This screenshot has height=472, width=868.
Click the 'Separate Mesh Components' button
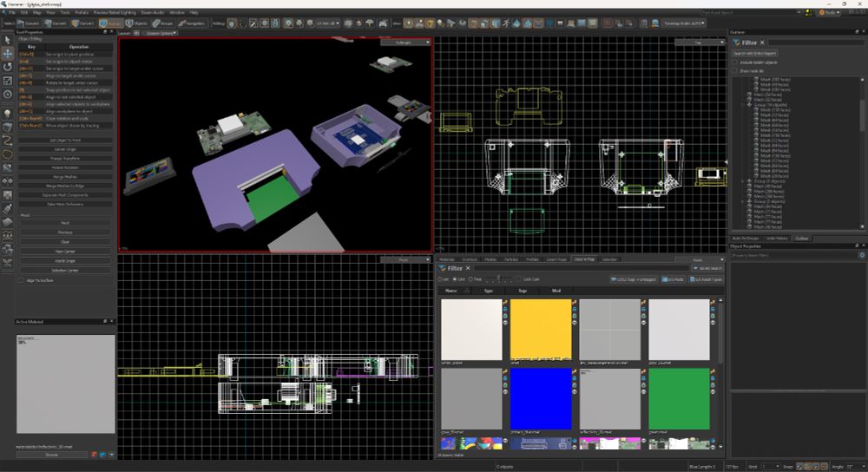[x=65, y=194]
